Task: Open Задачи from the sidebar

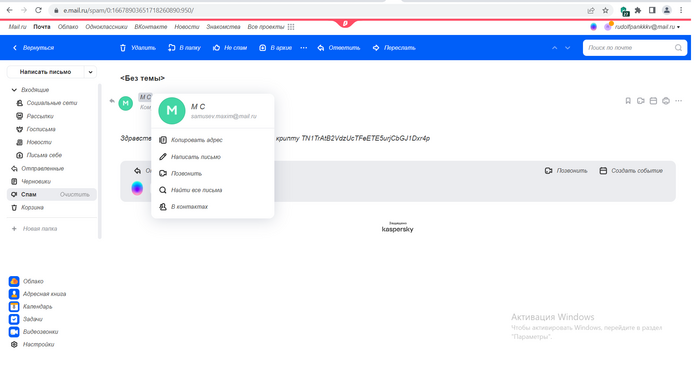Action: pos(27,319)
